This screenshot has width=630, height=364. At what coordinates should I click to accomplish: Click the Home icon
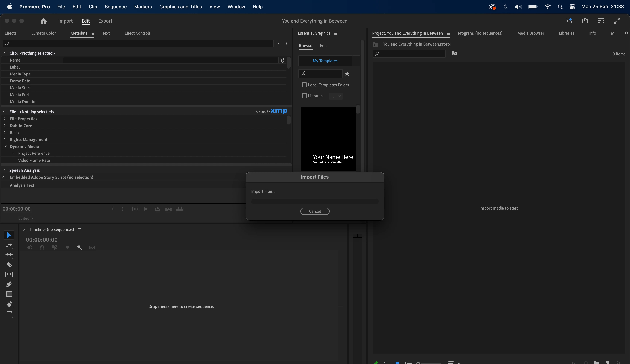pyautogui.click(x=44, y=21)
